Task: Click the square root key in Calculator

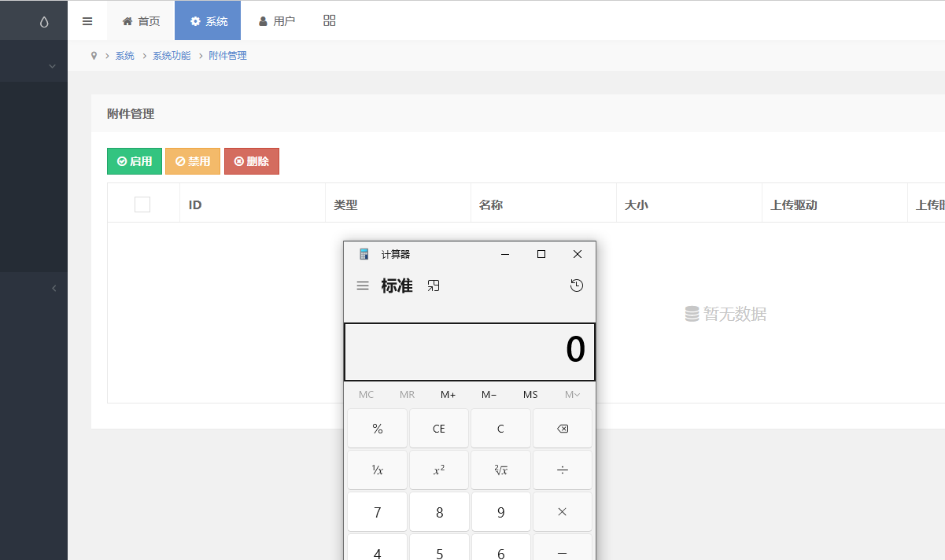Action: 500,470
